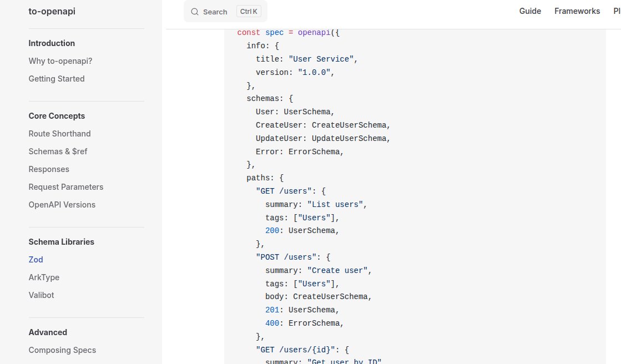621x364 pixels.
Task: Go to the to-openapi home title
Action: click(x=52, y=12)
